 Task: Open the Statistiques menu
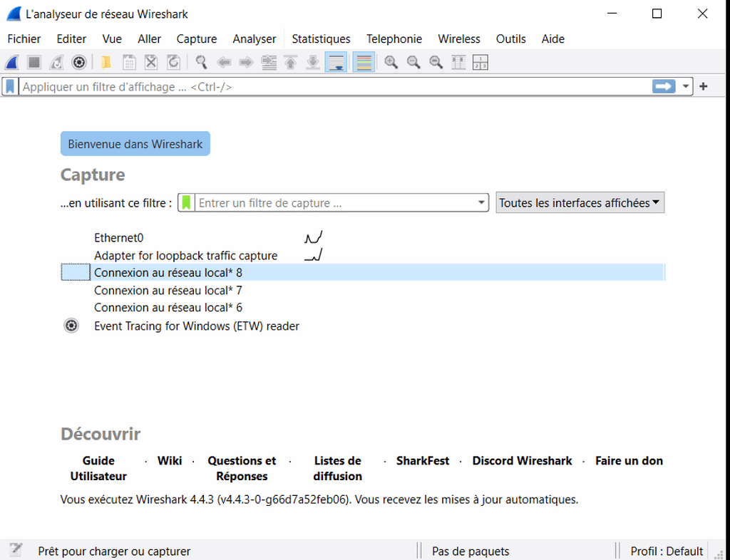pyautogui.click(x=321, y=39)
